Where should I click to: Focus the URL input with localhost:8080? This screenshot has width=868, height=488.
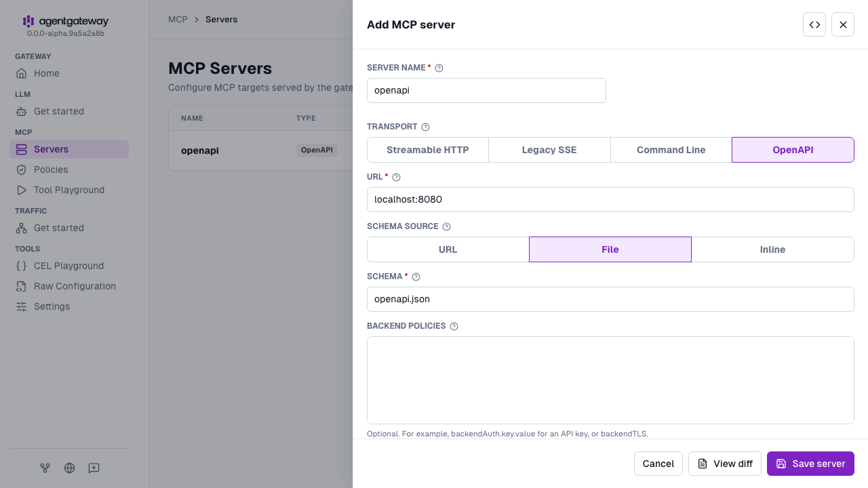[610, 199]
